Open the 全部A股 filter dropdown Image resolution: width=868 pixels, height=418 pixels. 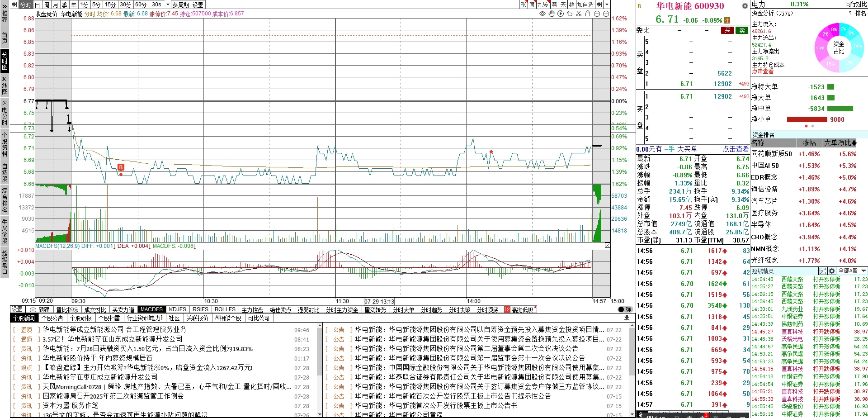coord(852,271)
